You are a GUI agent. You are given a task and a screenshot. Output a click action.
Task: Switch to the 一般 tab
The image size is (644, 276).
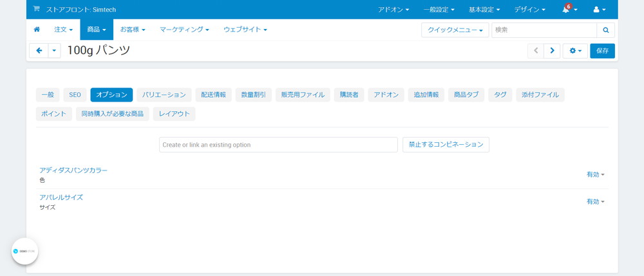pyautogui.click(x=48, y=95)
